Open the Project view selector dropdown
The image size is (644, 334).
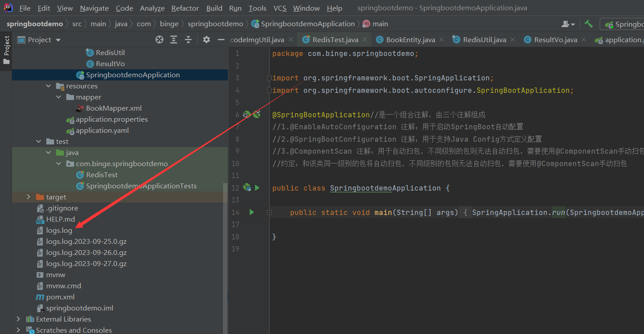point(40,40)
